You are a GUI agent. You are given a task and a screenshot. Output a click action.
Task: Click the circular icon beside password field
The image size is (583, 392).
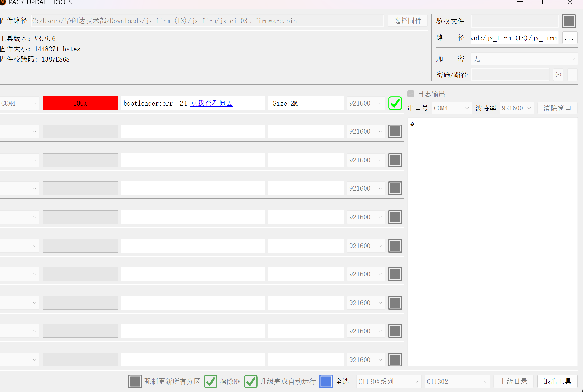558,75
